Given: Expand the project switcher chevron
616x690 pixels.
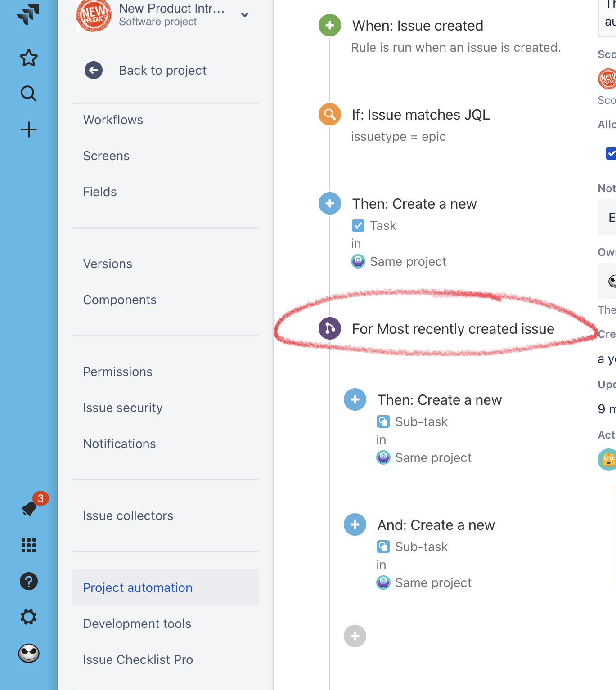Looking at the screenshot, I should click(x=244, y=15).
